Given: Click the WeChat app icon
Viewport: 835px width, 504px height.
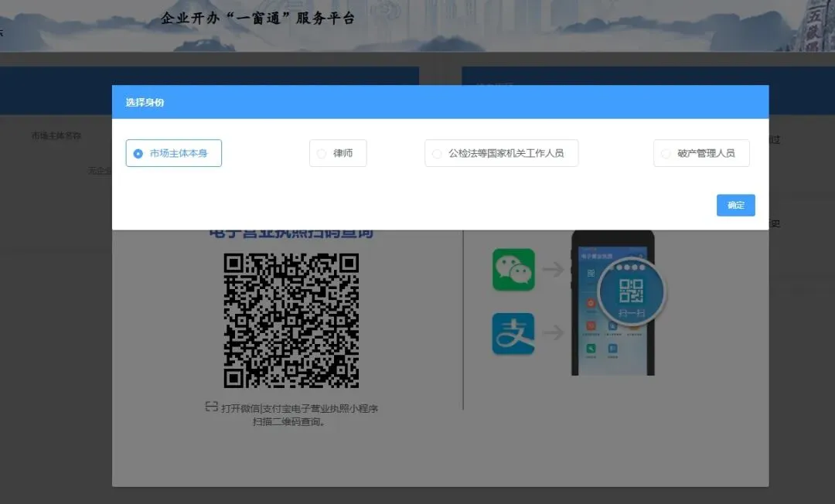Looking at the screenshot, I should [x=513, y=270].
